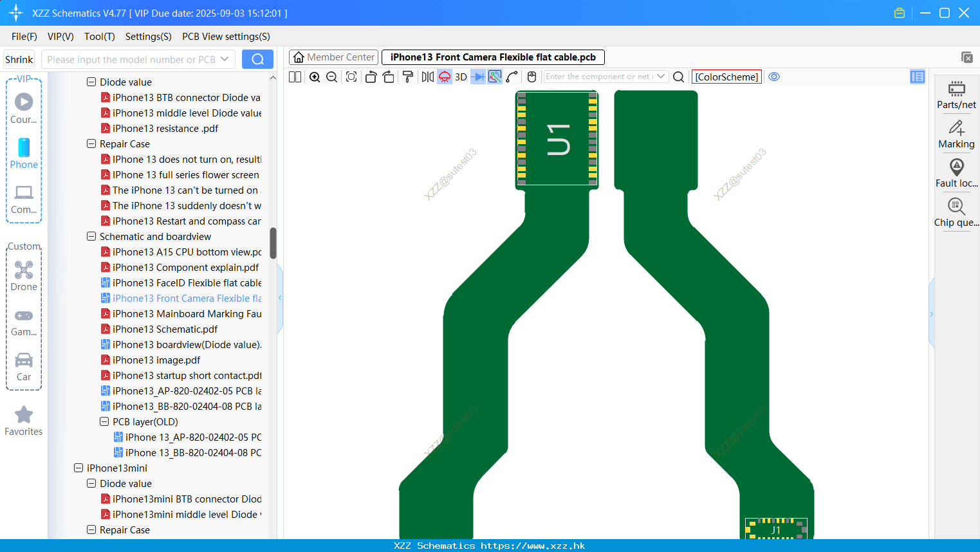
Task: Collapse Schematic and boardview folder
Action: tap(91, 236)
